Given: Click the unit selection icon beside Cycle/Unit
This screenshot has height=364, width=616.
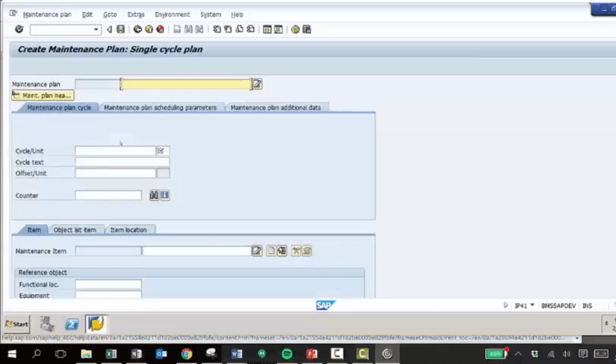Looking at the screenshot, I should click(162, 151).
